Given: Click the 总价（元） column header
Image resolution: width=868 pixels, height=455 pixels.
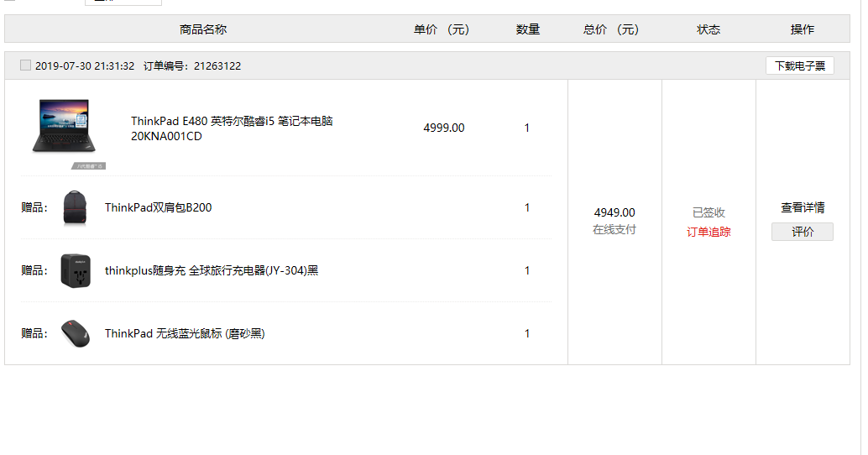Looking at the screenshot, I should (610, 29).
